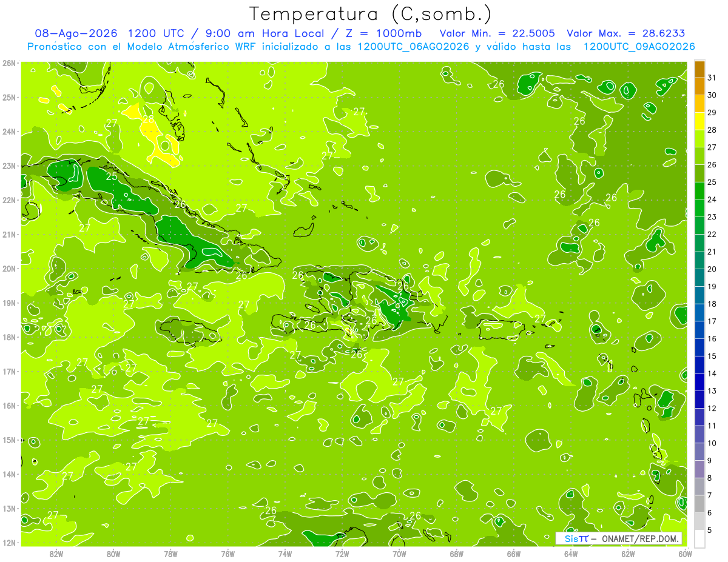Click the "60W" longitude axis label
728x562 pixels.
(685, 554)
